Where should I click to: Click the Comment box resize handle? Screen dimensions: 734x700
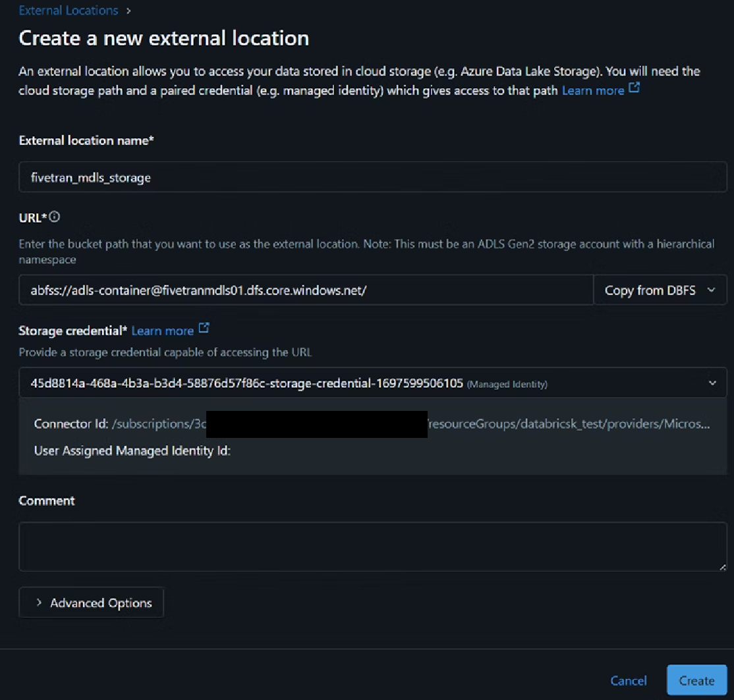coord(722,566)
